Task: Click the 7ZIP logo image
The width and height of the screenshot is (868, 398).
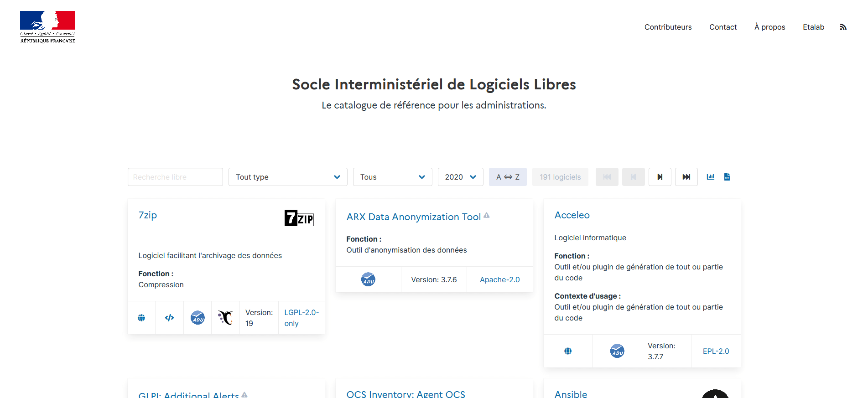Action: [x=299, y=218]
